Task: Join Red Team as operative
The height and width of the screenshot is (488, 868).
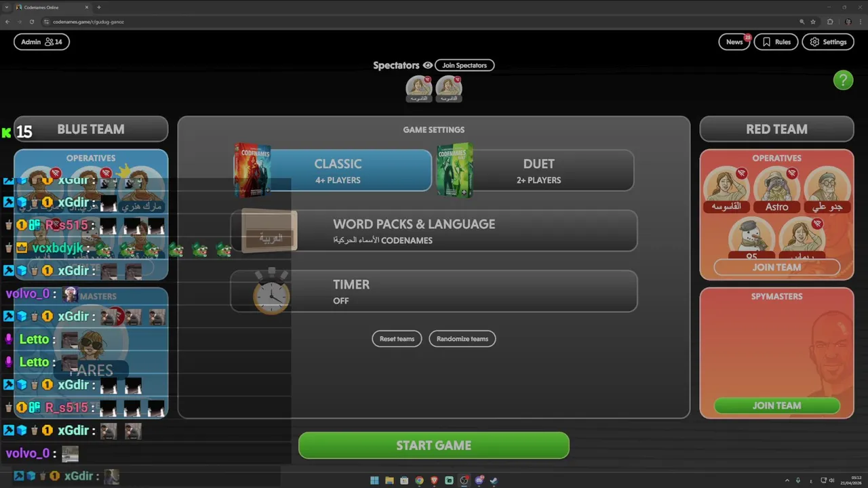Action: 776,267
